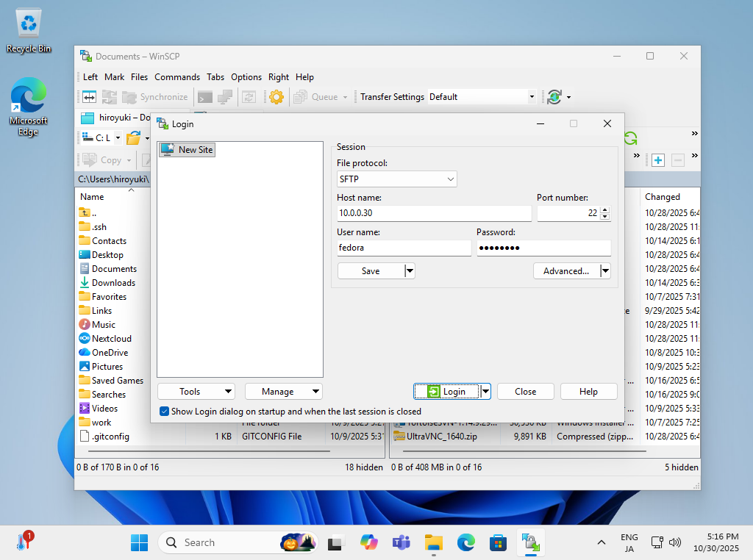The height and width of the screenshot is (560, 753).
Task: Open the Manage dropdown button
Action: point(283,392)
